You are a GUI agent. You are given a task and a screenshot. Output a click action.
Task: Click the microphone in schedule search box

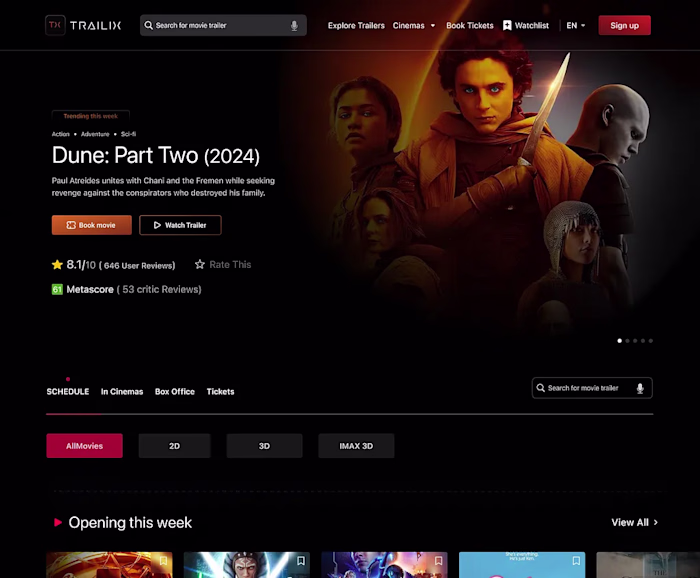click(640, 388)
